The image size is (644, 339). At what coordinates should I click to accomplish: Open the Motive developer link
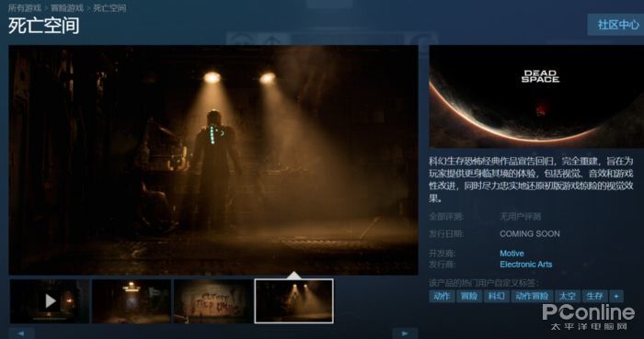pyautogui.click(x=512, y=254)
